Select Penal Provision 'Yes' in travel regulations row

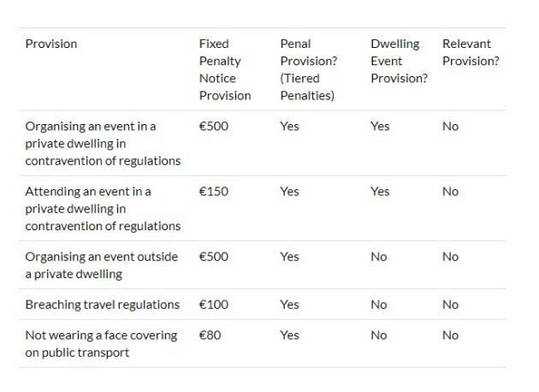[289, 305]
